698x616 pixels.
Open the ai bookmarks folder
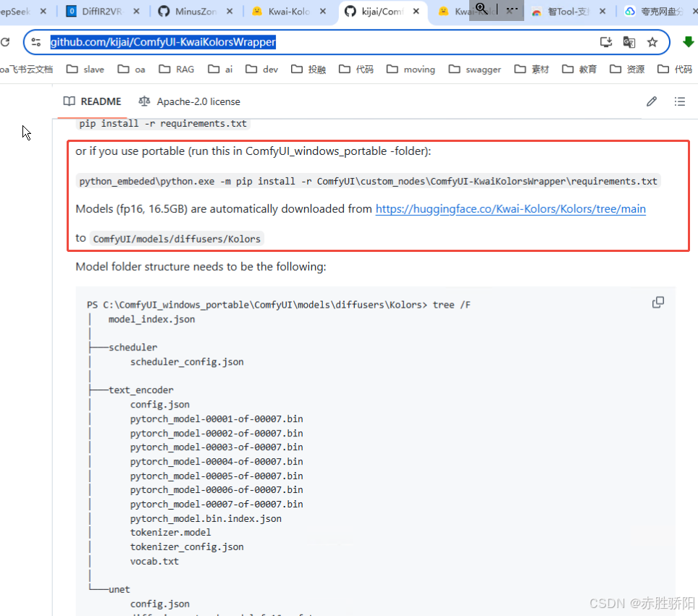(x=220, y=69)
